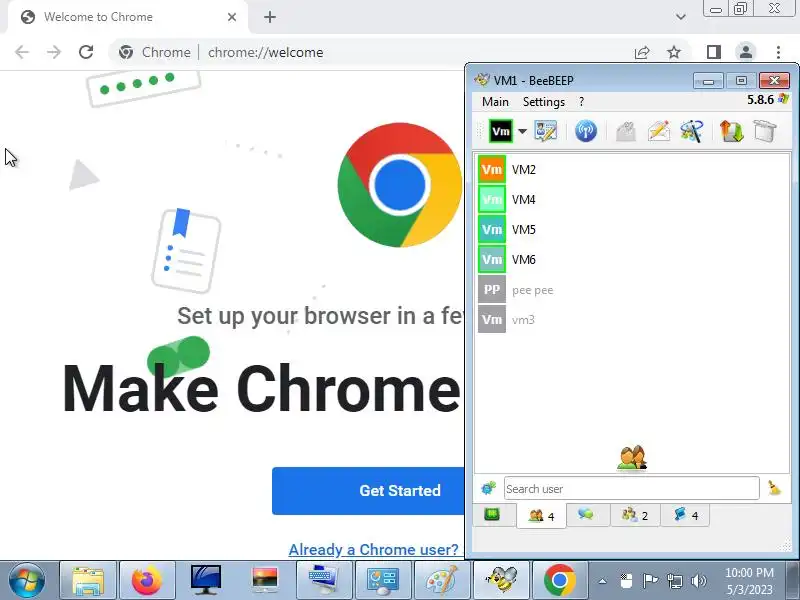
Task: Open the Settings menu in BeeBEEP
Action: [543, 102]
